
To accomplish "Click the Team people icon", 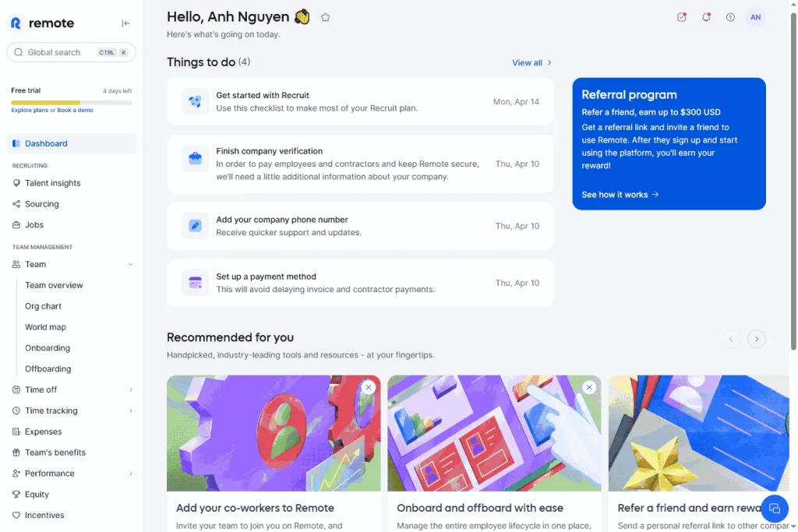I will tap(16, 265).
